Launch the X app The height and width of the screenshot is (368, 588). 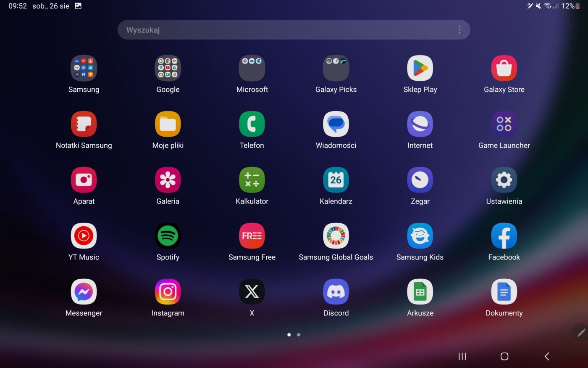[x=252, y=292]
